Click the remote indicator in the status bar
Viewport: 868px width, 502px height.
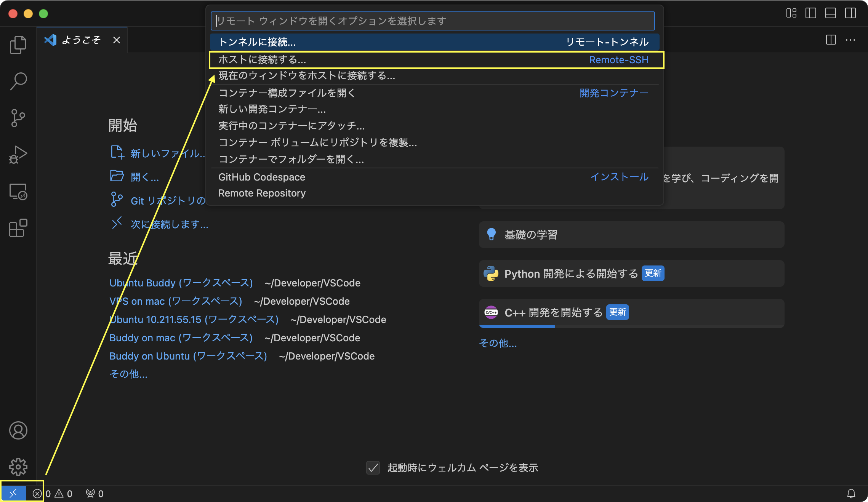coord(14,493)
